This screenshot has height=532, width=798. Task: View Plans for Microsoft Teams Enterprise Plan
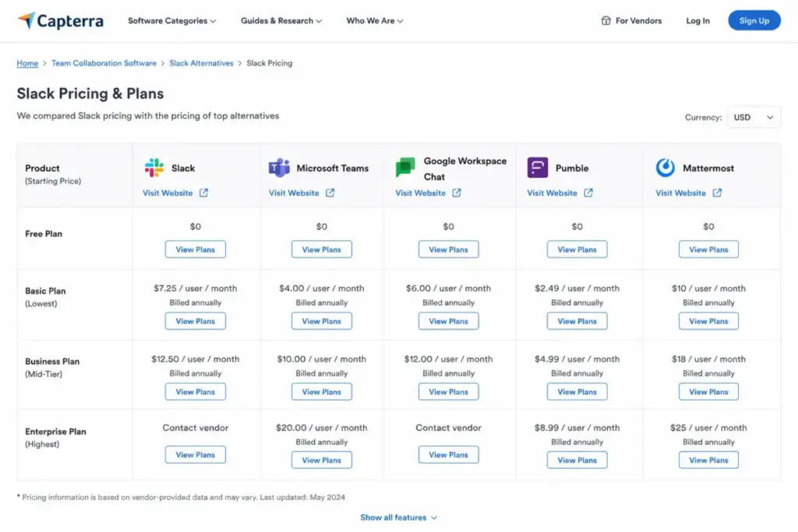click(322, 460)
